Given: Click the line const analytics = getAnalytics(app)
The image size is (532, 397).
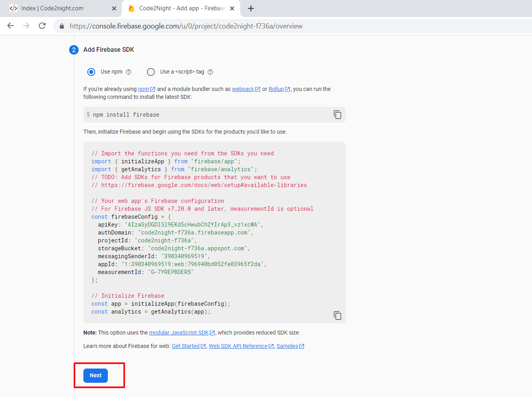Looking at the screenshot, I should (151, 312).
